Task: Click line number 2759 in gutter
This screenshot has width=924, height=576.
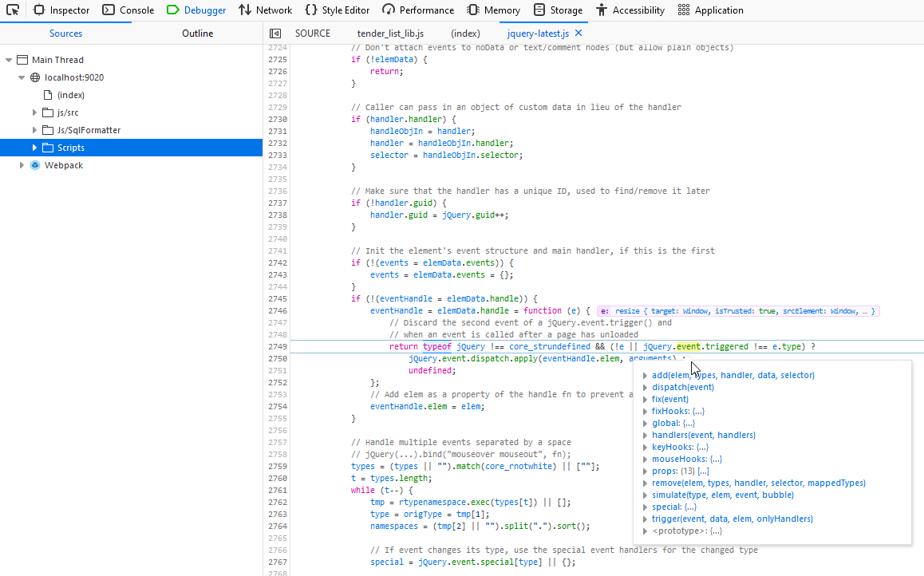Action: click(x=278, y=467)
